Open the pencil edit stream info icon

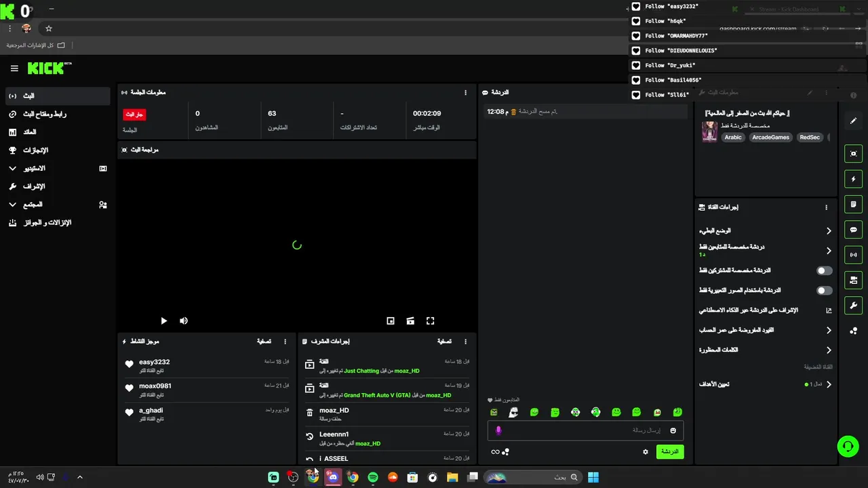coord(853,121)
